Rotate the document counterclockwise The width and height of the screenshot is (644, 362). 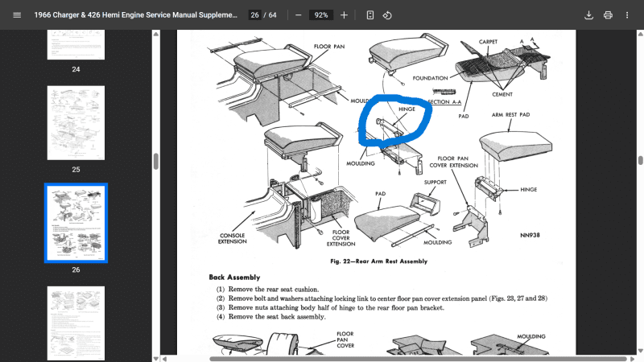tap(387, 15)
